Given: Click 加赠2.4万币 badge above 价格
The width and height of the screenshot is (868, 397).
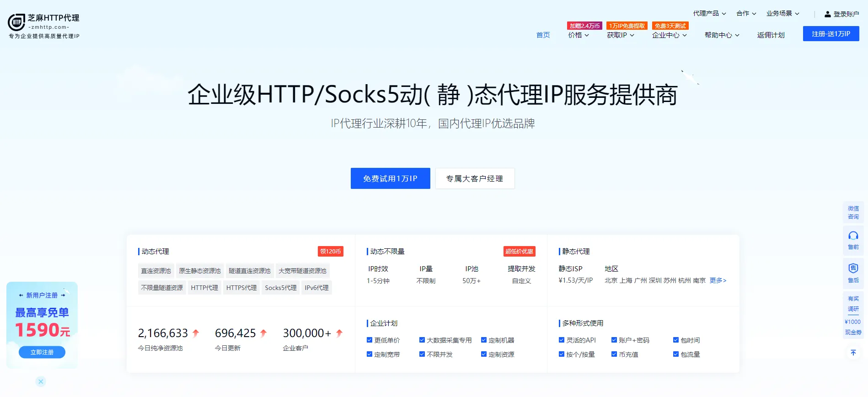Looking at the screenshot, I should [584, 26].
